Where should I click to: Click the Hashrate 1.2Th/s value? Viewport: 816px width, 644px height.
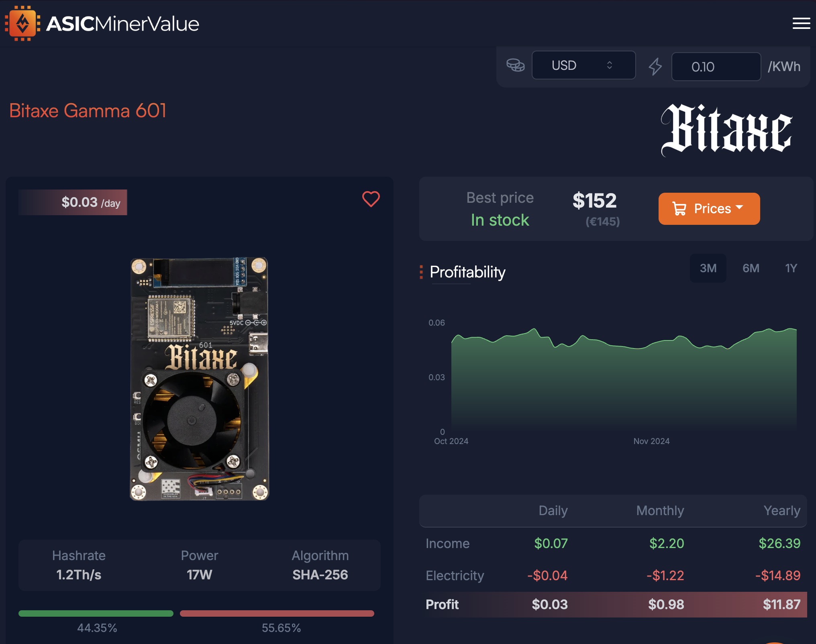pos(79,575)
